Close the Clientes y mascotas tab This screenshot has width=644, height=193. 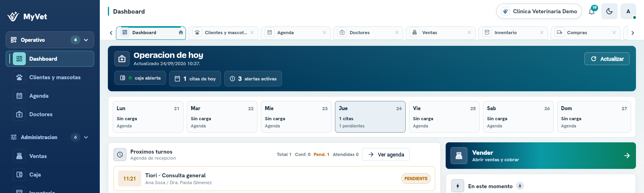tap(252, 33)
